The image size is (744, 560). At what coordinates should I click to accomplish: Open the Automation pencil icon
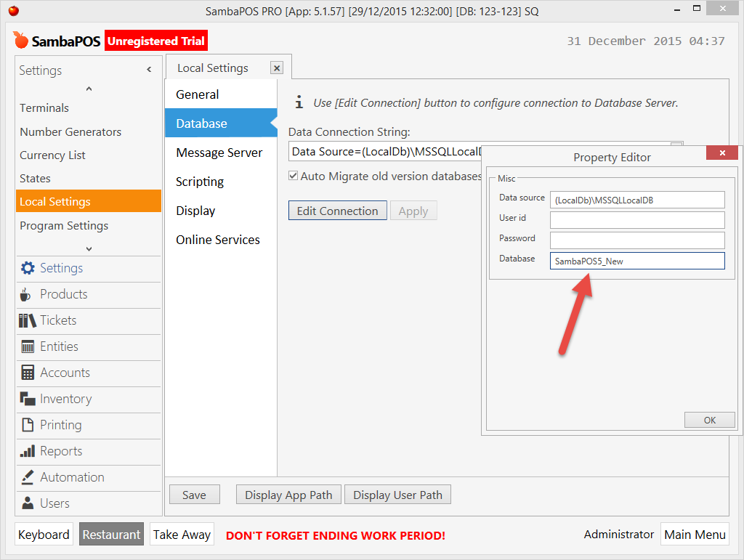click(x=28, y=478)
